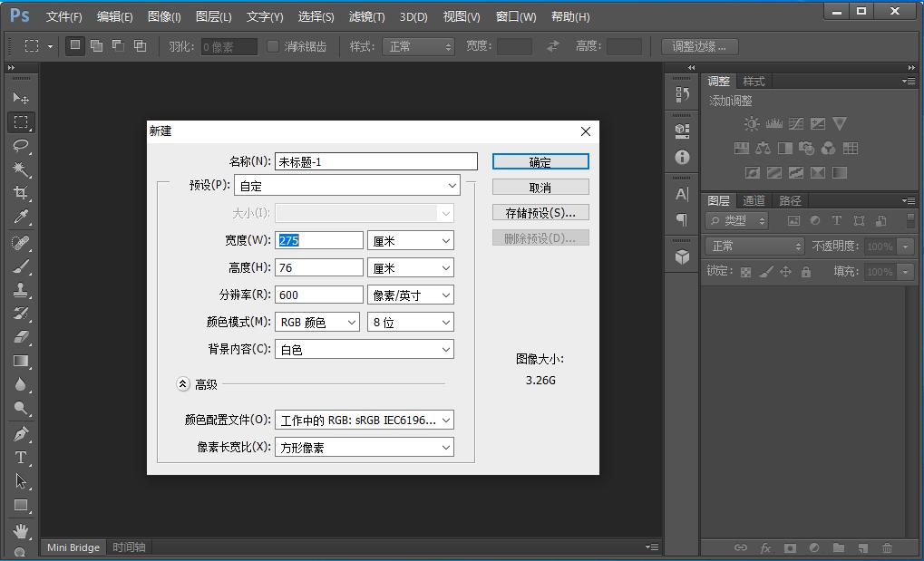Toggle lock all on the current layer
Screen dimensions: 924x561
(x=804, y=272)
